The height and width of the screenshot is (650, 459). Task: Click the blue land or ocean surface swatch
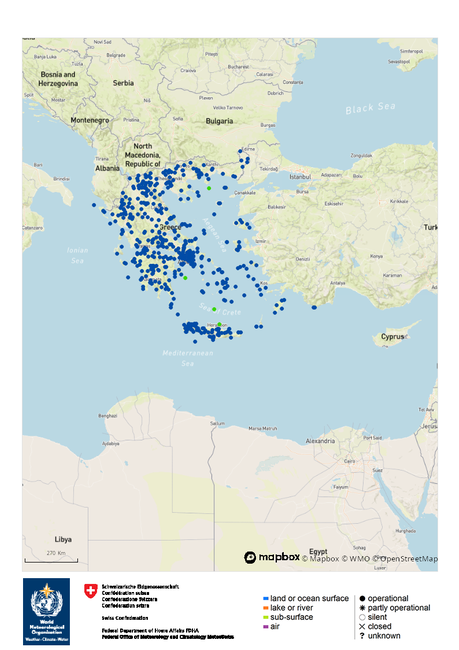pyautogui.click(x=266, y=599)
